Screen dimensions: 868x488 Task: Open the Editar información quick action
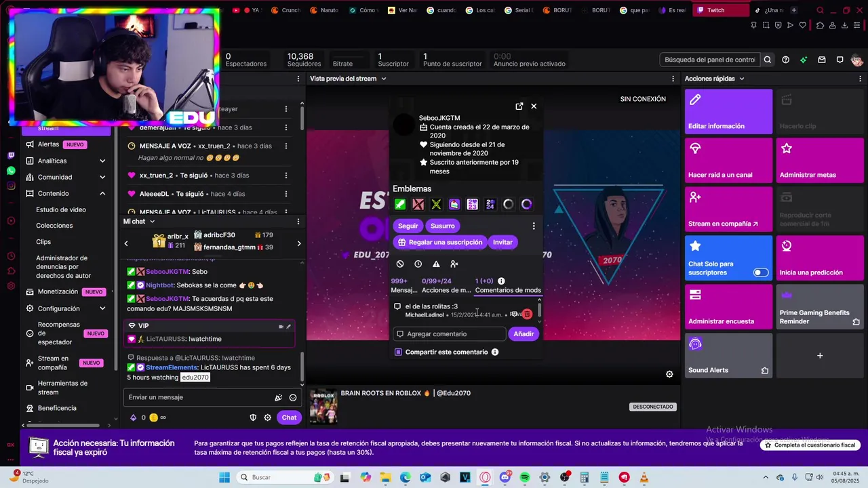(728, 112)
